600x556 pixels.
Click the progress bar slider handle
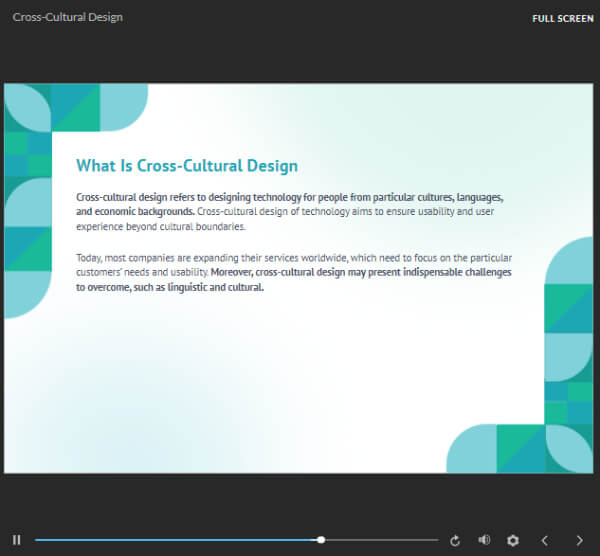(321, 540)
